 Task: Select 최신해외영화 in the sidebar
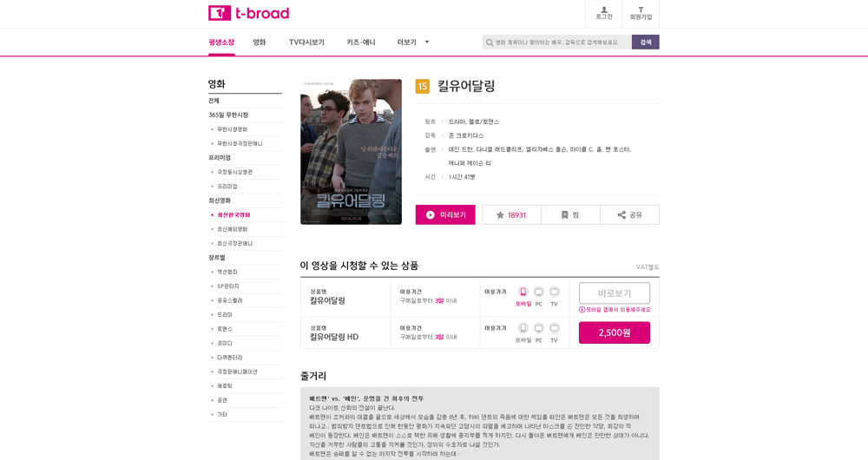(233, 229)
